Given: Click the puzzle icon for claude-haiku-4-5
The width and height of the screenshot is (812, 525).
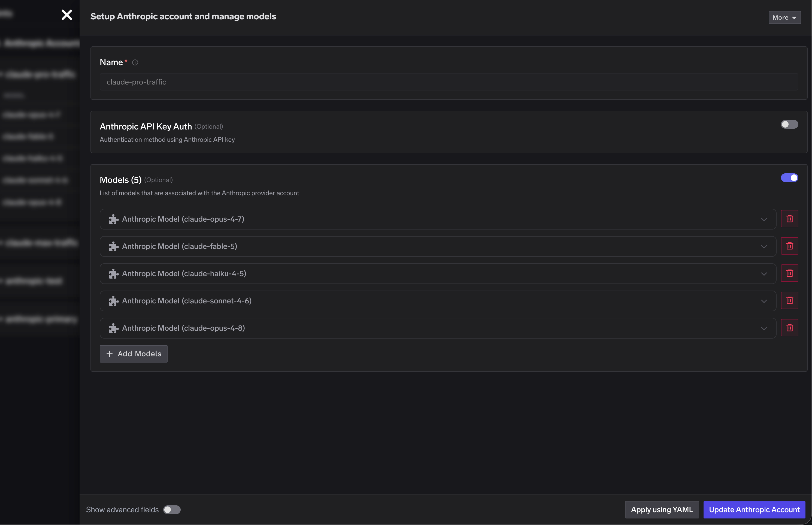Looking at the screenshot, I should tap(113, 274).
